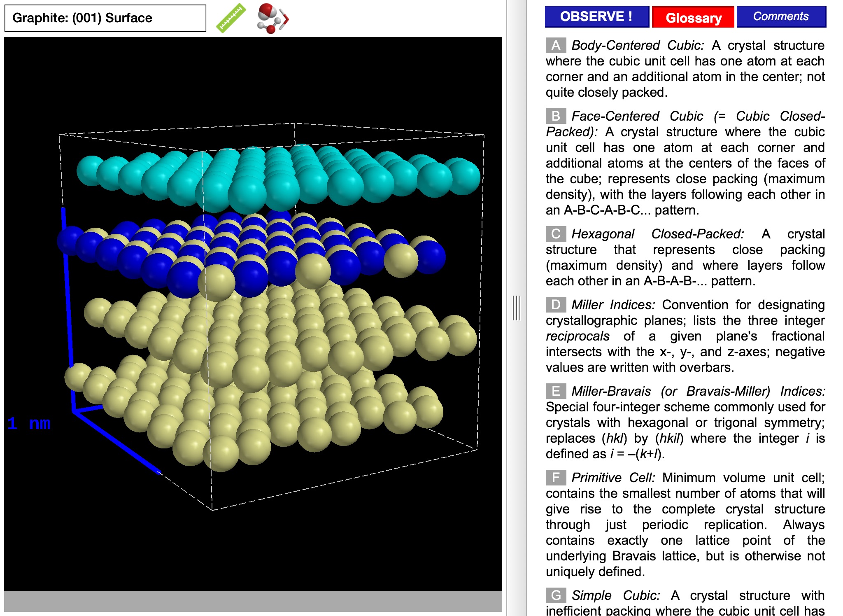Click the 'Primitive Cell:' term text
The width and height of the screenshot is (843, 616).
613,478
